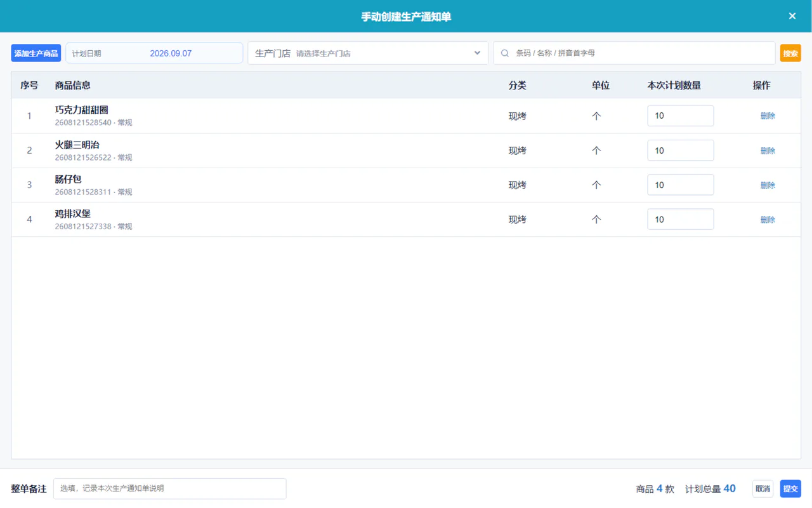Click barcode text 2608121527338 · 常规
812x508 pixels.
pos(94,226)
